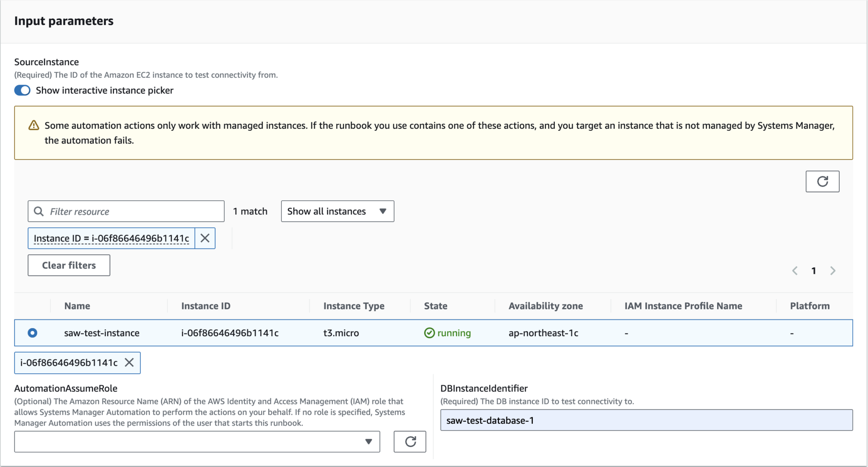Go to the previous page of instances
The height and width of the screenshot is (467, 868).
(795, 271)
